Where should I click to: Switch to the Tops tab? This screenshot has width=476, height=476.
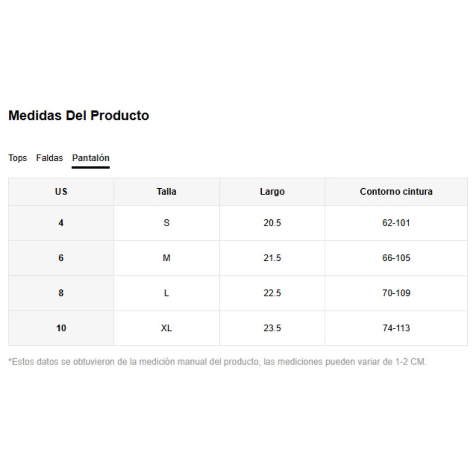coord(18,158)
